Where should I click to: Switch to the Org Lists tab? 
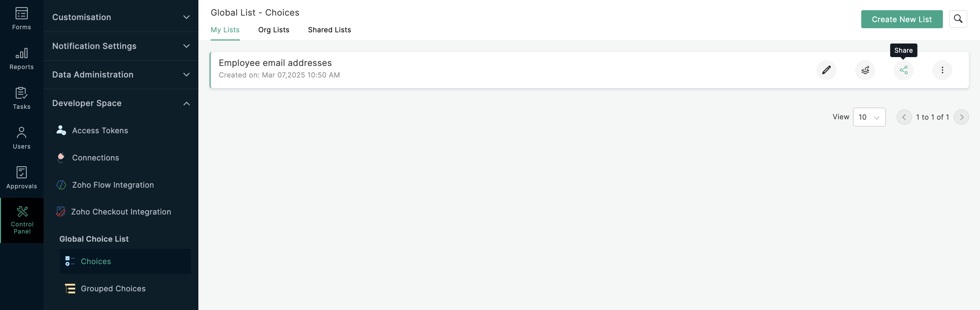[x=274, y=30]
